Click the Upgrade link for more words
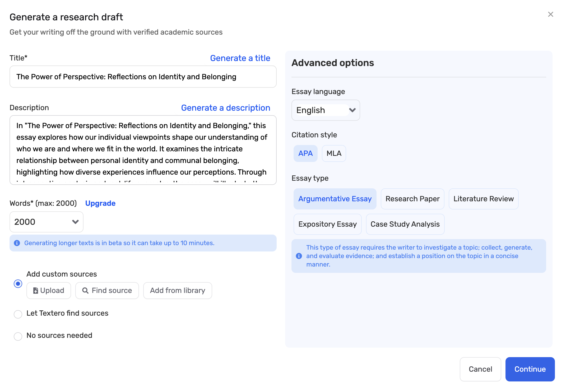 [x=100, y=203]
